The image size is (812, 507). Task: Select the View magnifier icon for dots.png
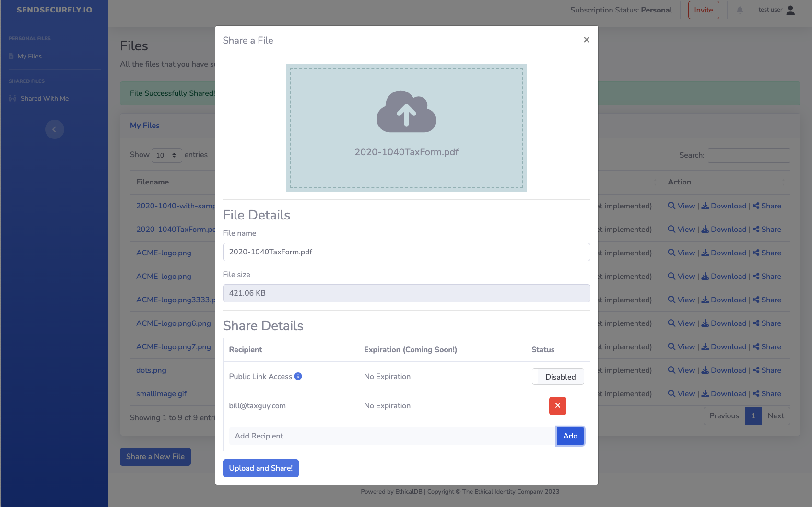click(671, 370)
